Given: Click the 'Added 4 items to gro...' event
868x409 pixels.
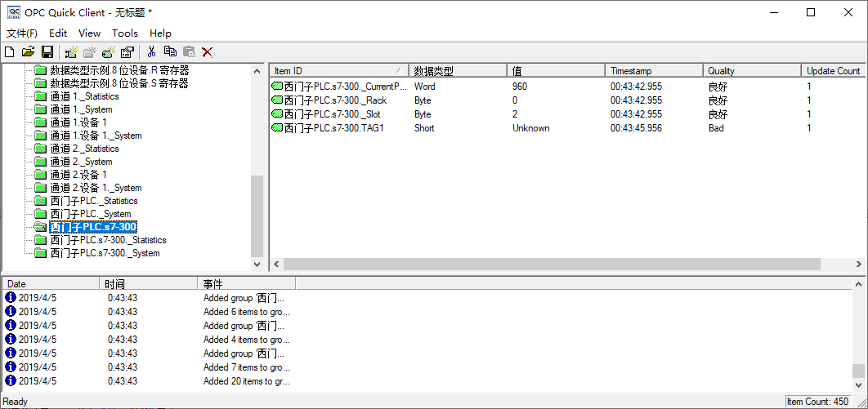Looking at the screenshot, I should 246,340.
